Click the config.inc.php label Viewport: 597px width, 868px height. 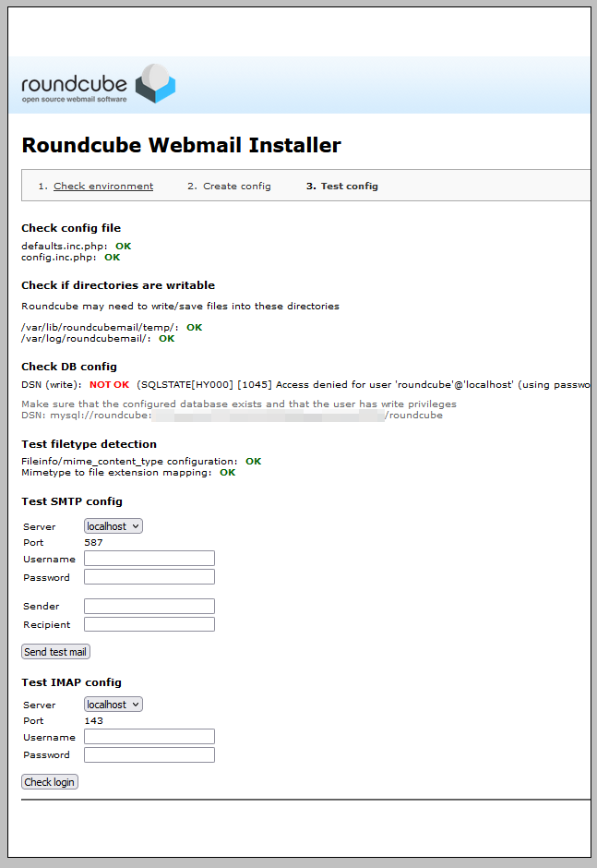pyautogui.click(x=59, y=257)
